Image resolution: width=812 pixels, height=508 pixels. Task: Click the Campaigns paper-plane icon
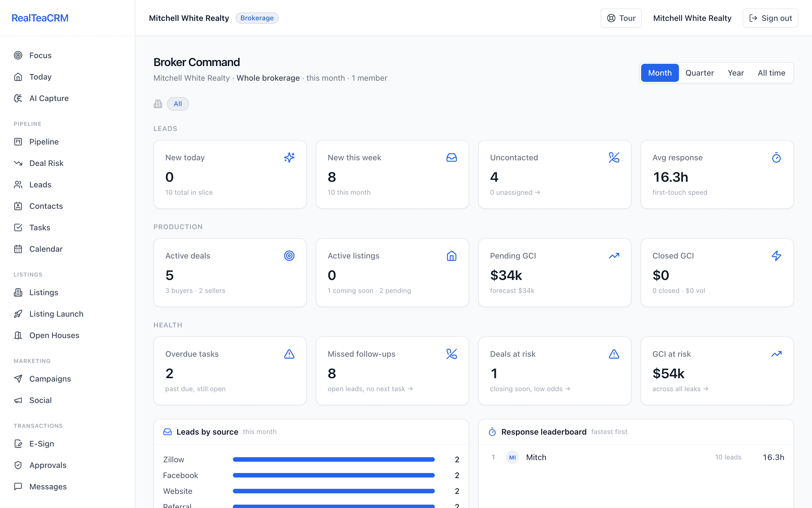18,379
